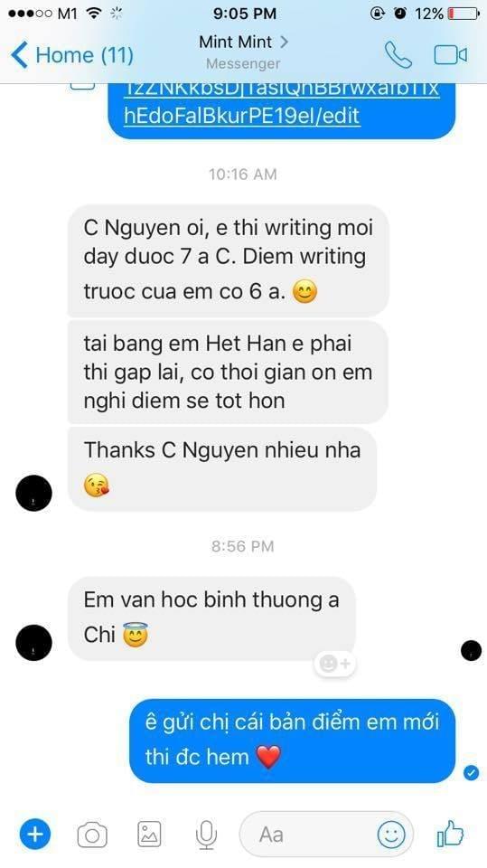The image size is (487, 868).
Task: Start a video call using camera icon
Action: pos(451,55)
